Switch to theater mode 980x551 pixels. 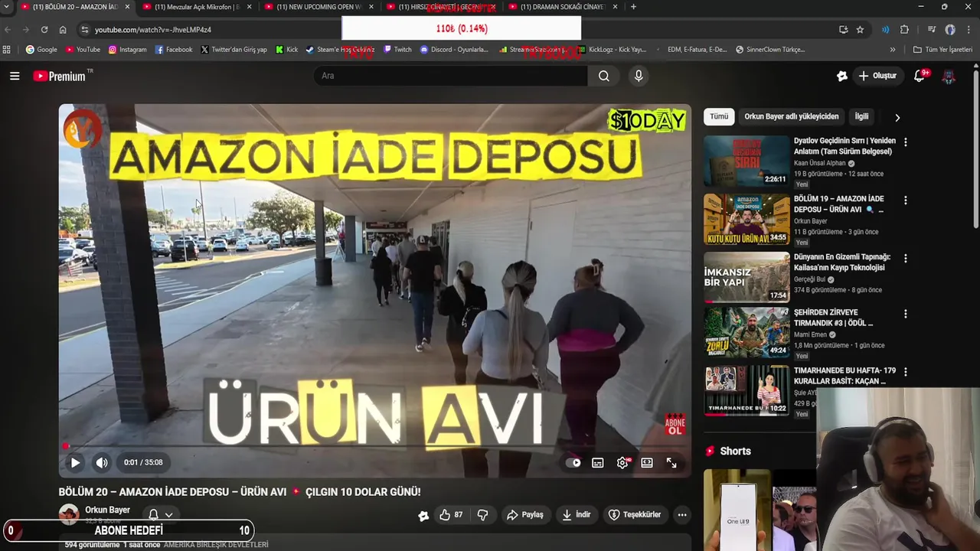click(647, 462)
